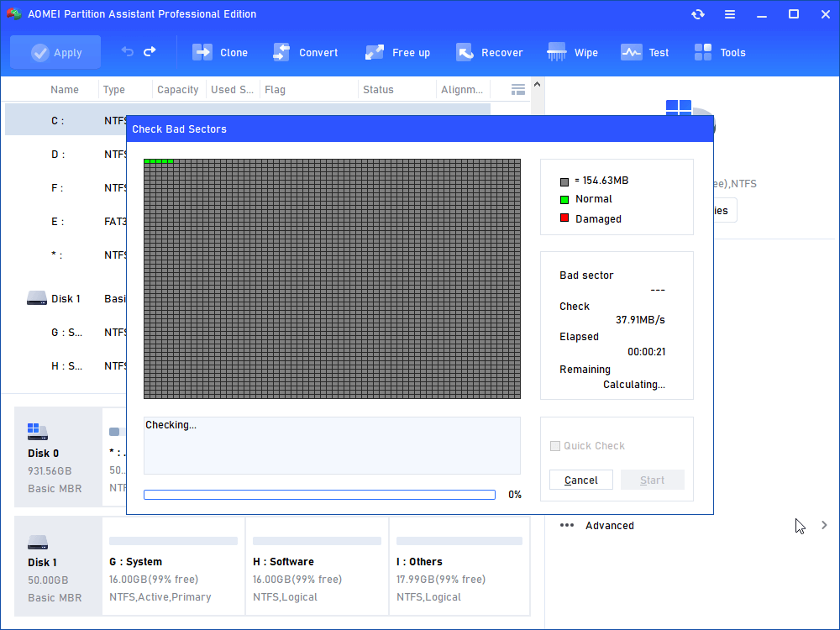
Task: Select the E: partition row
Action: click(66, 221)
